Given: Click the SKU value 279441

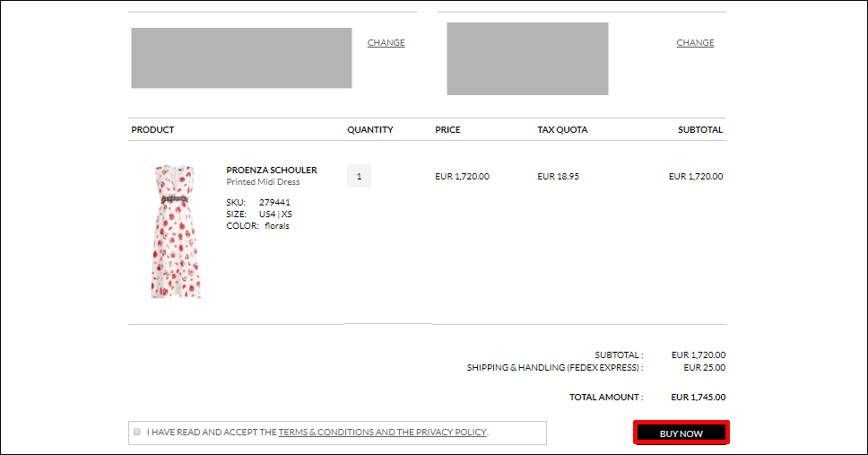Looking at the screenshot, I should [x=274, y=202].
